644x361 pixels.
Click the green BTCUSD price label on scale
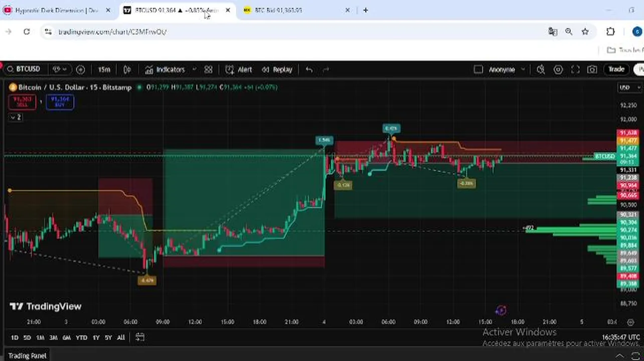[x=605, y=156]
